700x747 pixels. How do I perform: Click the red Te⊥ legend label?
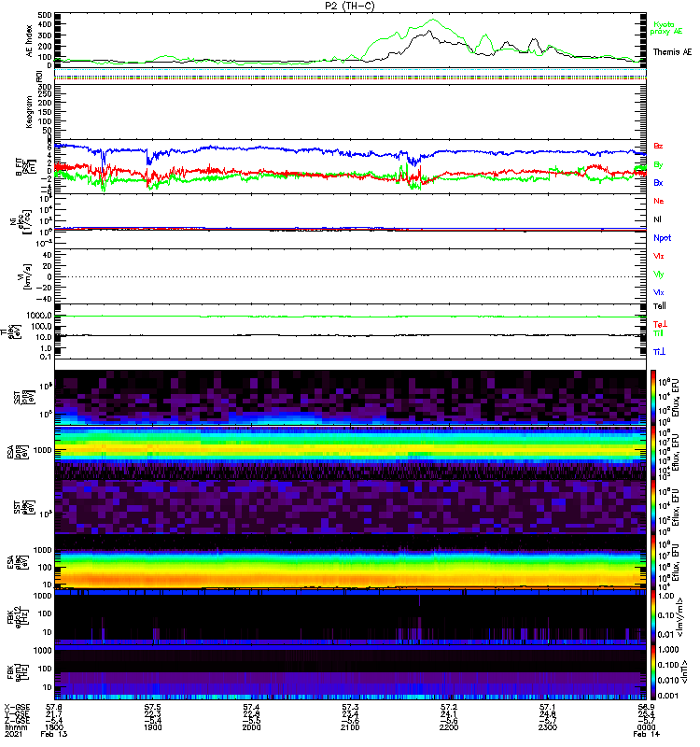[x=660, y=324]
